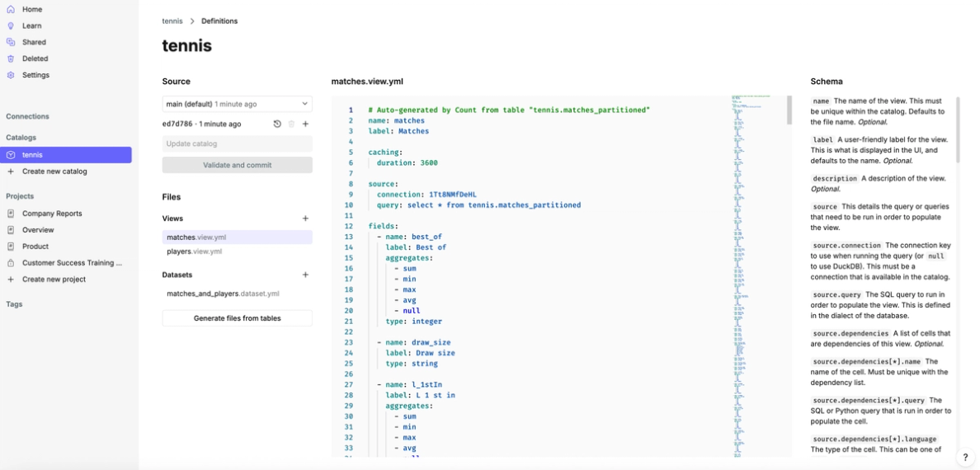
Task: Click 'type: string' line in editor
Action: [x=412, y=364]
